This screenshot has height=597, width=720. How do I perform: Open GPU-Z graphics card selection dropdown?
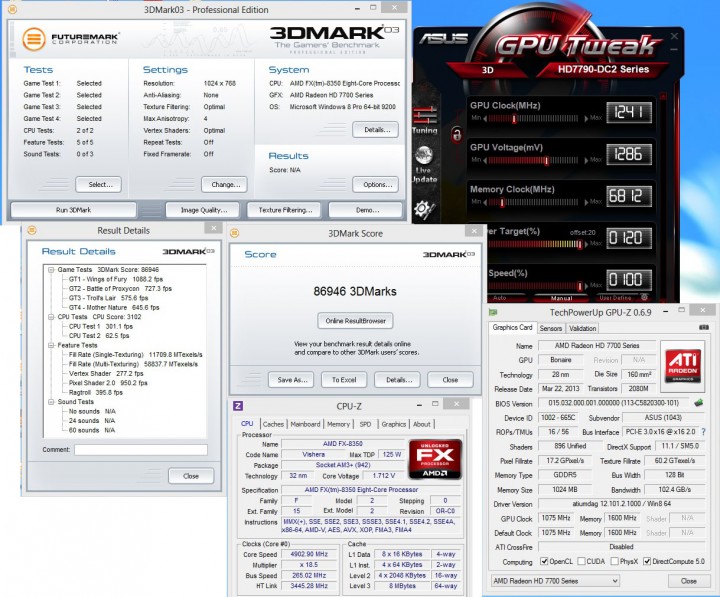pos(556,581)
